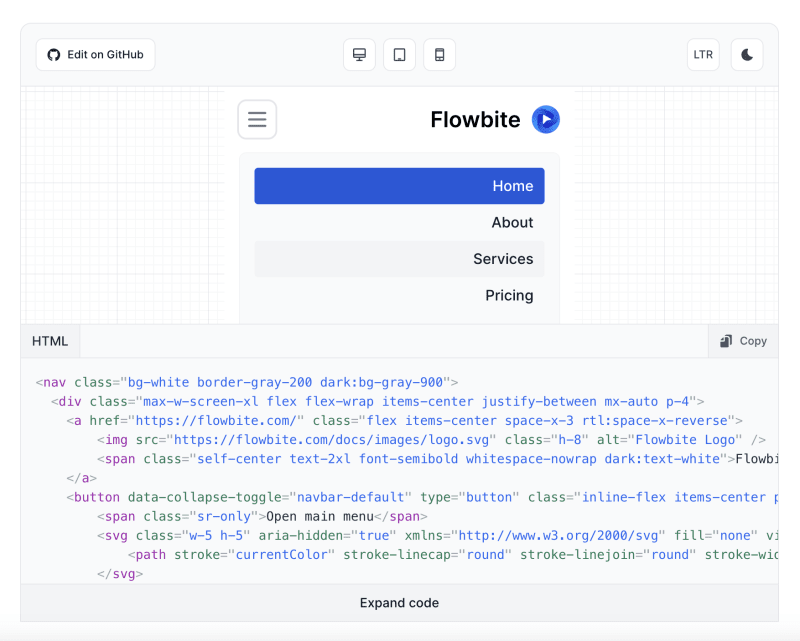Switch preview to tablet view icon
Screen dimensions: 800x641
click(399, 55)
